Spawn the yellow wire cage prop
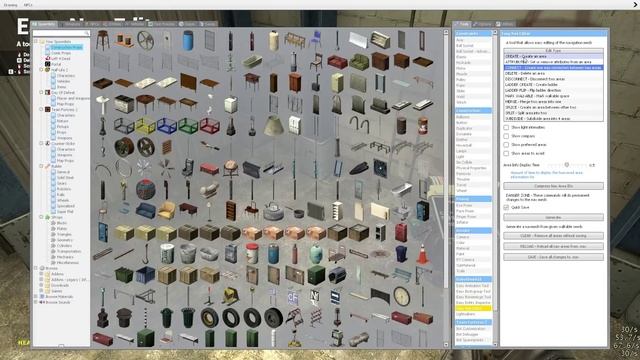The width and height of the screenshot is (640, 360). (x=146, y=126)
